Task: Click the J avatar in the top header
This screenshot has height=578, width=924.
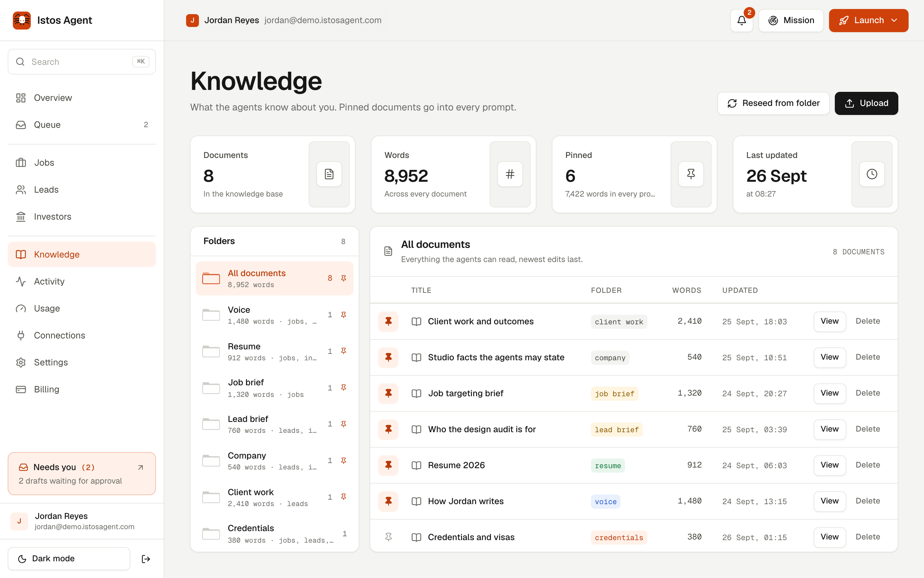Action: pyautogui.click(x=192, y=20)
